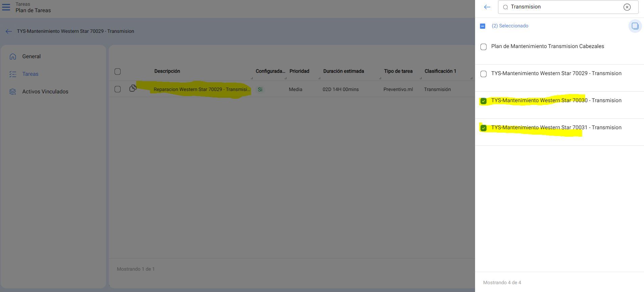Click back arrow beside plan title
Viewport: 644px width, 292px height.
[9, 31]
